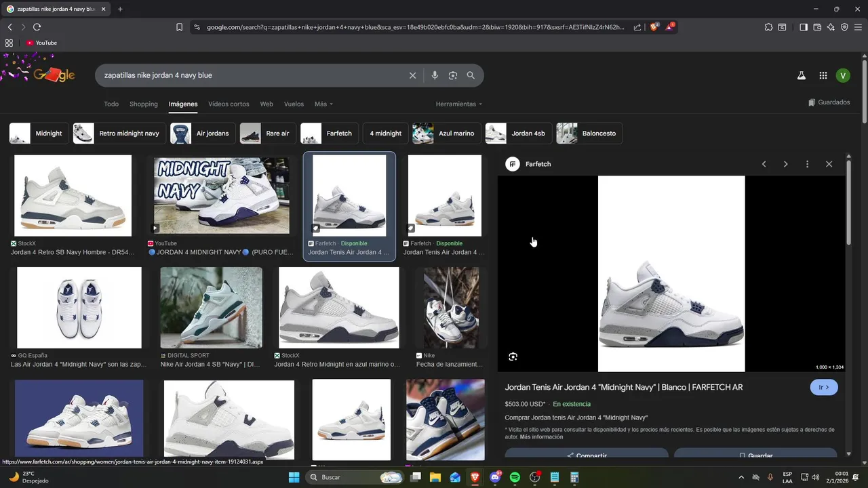Open Guardados saved items

coord(829,102)
